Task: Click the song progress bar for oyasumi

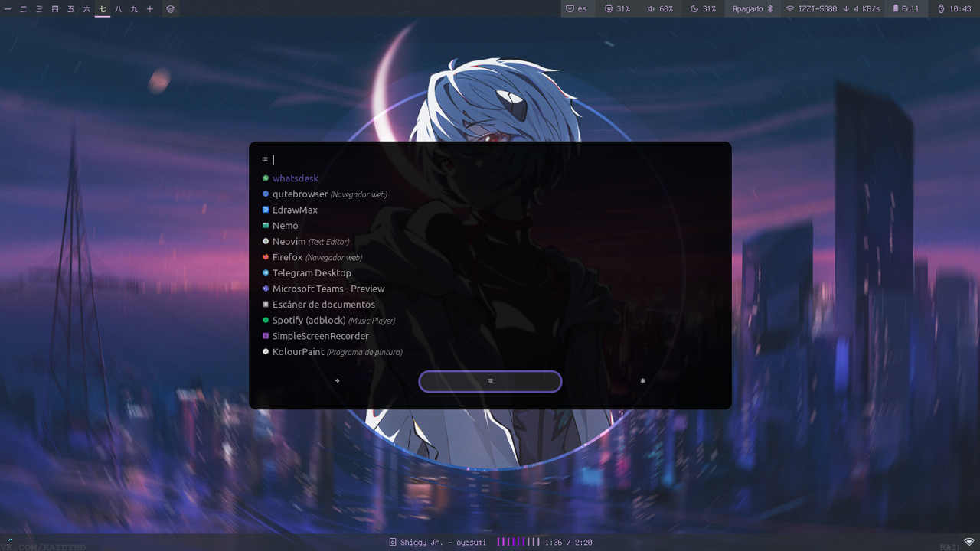Action: tap(519, 542)
